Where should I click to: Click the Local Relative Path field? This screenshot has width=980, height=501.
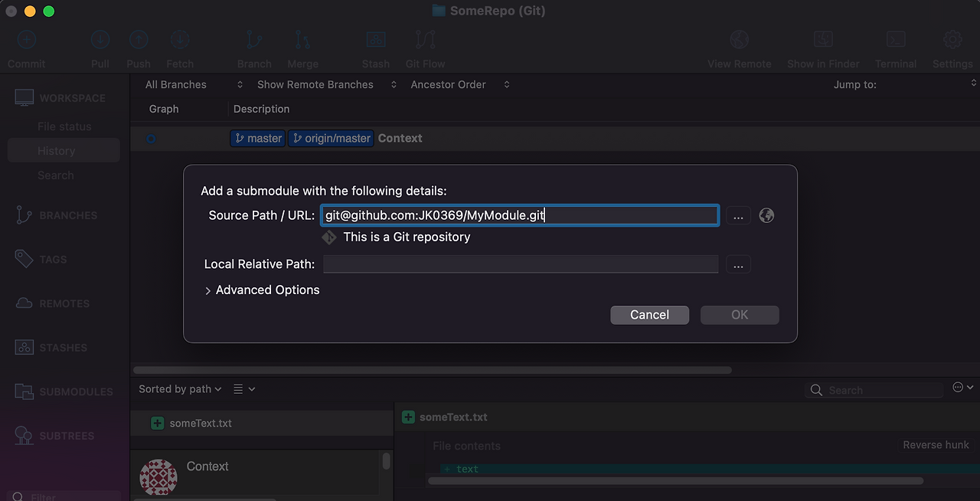click(x=521, y=264)
